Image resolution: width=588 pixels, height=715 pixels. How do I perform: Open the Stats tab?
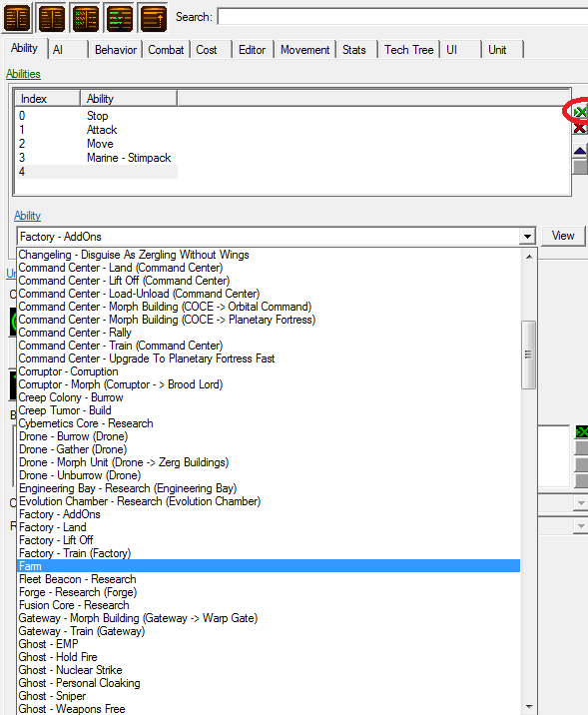tap(356, 50)
